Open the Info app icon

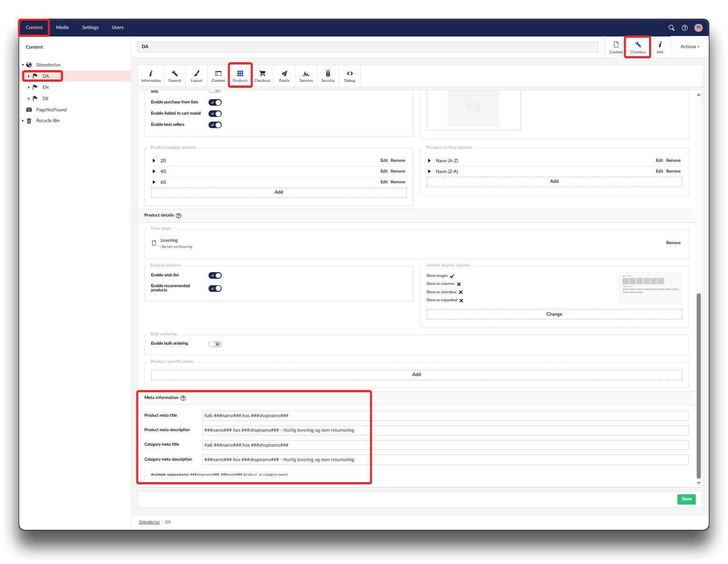click(x=660, y=47)
